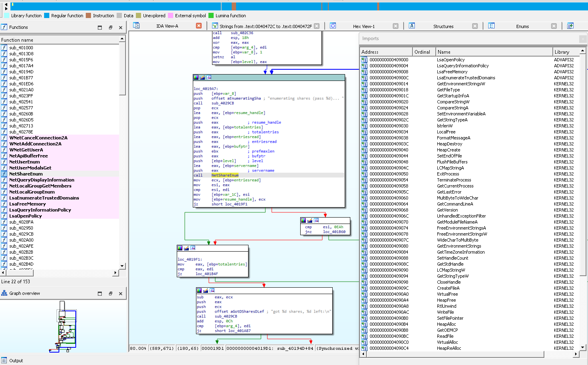Maximize the Functions panel

(x=100, y=27)
